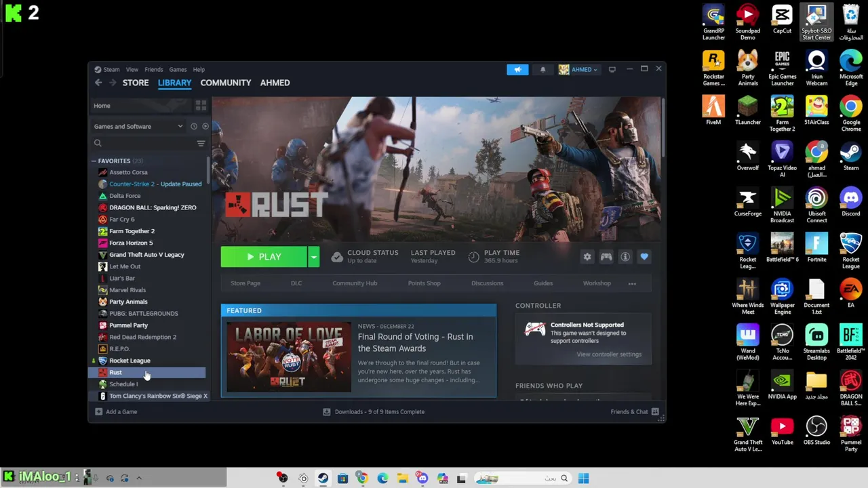This screenshot has width=868, height=488.
Task: Open File Explorer from the taskbar
Action: [402, 479]
